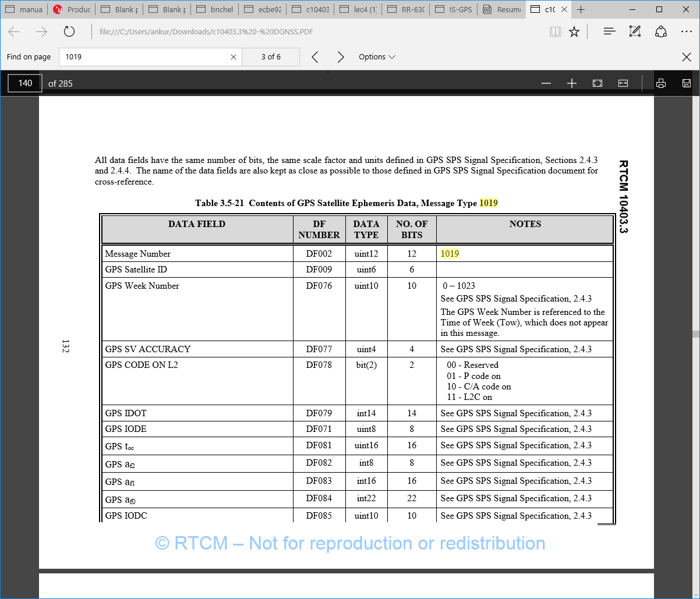The width and height of the screenshot is (700, 599).
Task: Open a new browser tab
Action: point(581,9)
